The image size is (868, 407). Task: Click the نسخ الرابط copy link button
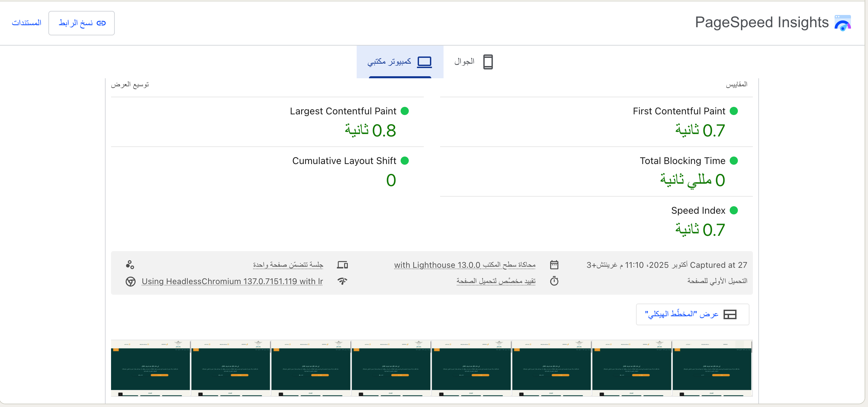(x=81, y=23)
